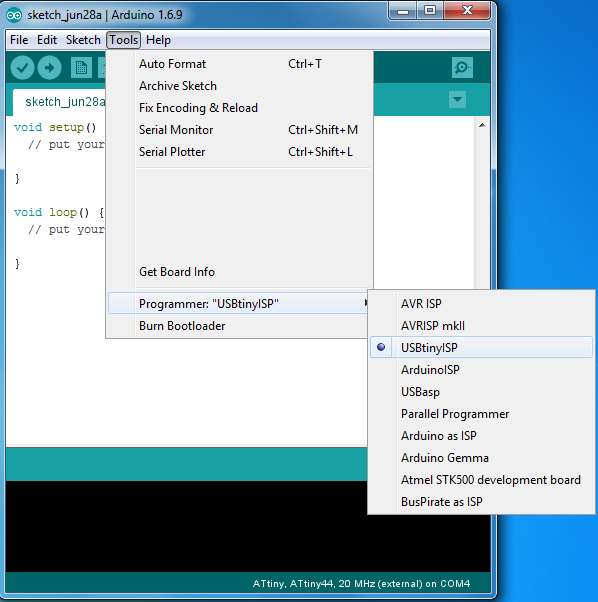The image size is (598, 602).
Task: Choose Parallel Programmer option
Action: 481,413
